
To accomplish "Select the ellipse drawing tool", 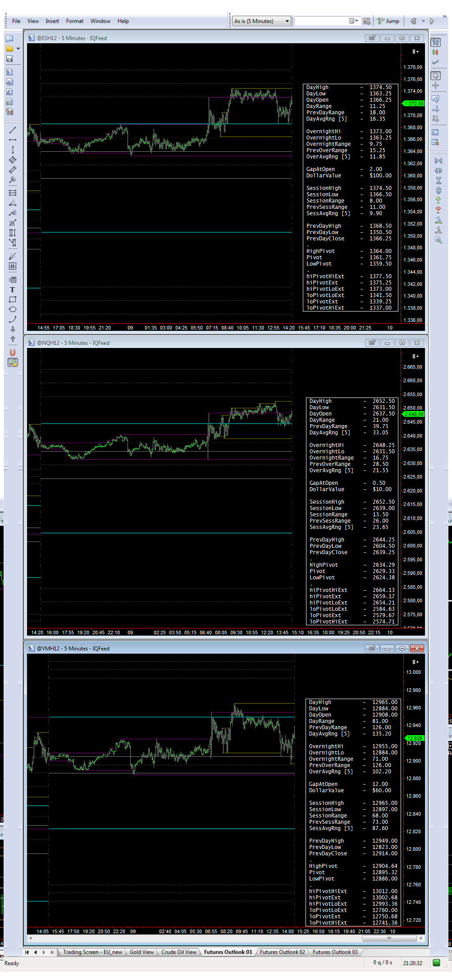I will point(13,309).
